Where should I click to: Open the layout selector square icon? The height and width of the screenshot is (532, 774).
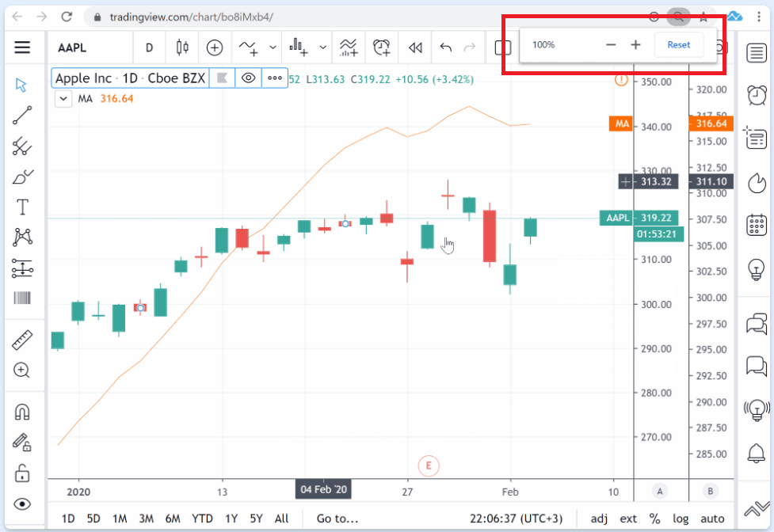(502, 47)
